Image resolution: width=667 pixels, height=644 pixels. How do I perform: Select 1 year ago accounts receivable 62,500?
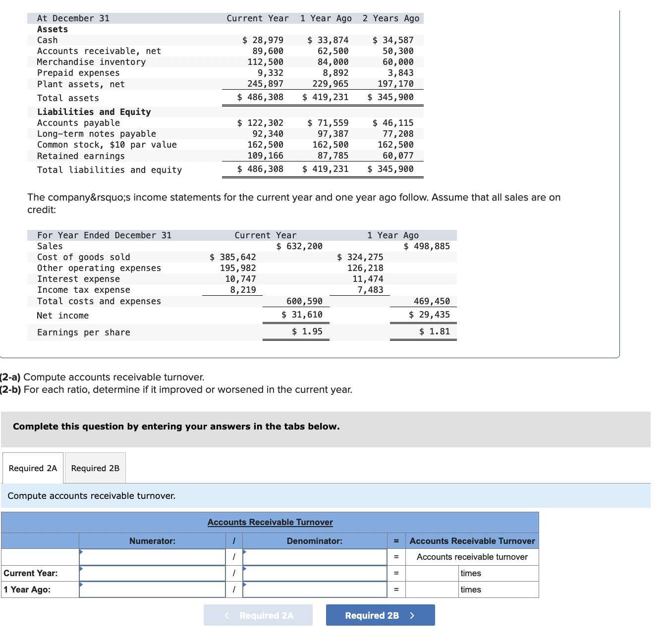(333, 51)
